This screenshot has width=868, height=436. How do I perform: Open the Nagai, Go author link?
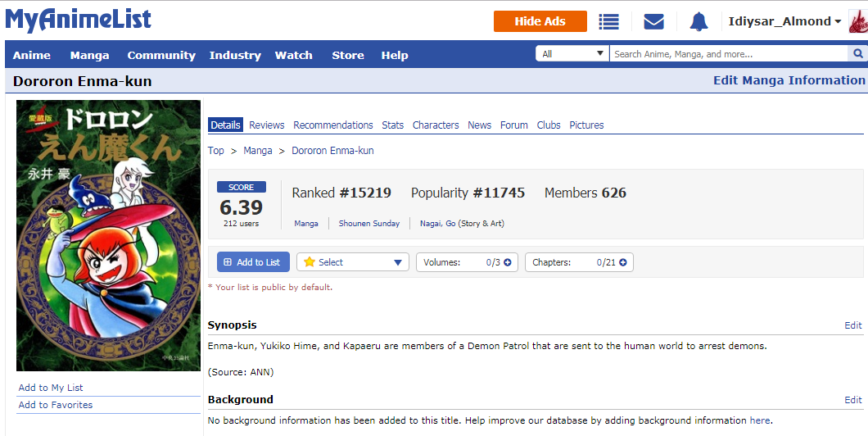click(438, 223)
